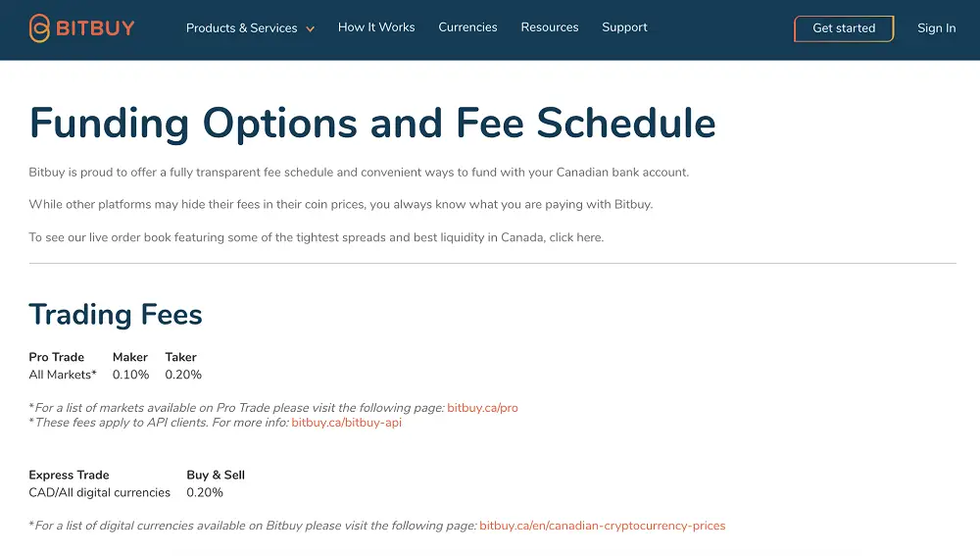Go to How It Works page
This screenshot has width=980, height=556.
point(376,27)
